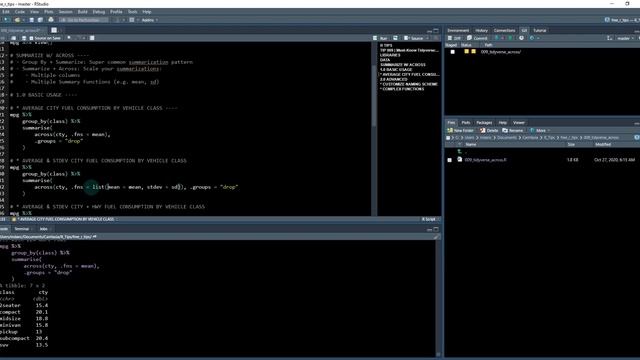Click the Commit button in Git pane
640x360 pixels.
(x=478, y=38)
